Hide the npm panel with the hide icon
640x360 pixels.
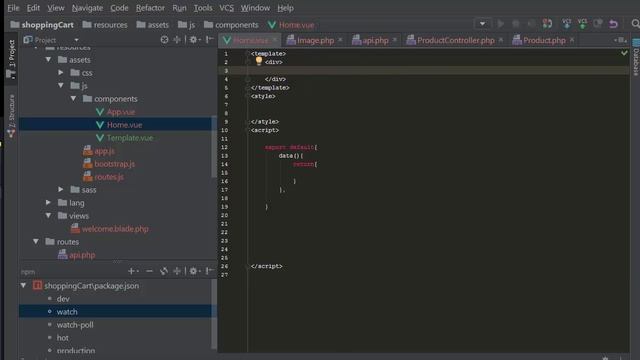(x=209, y=271)
